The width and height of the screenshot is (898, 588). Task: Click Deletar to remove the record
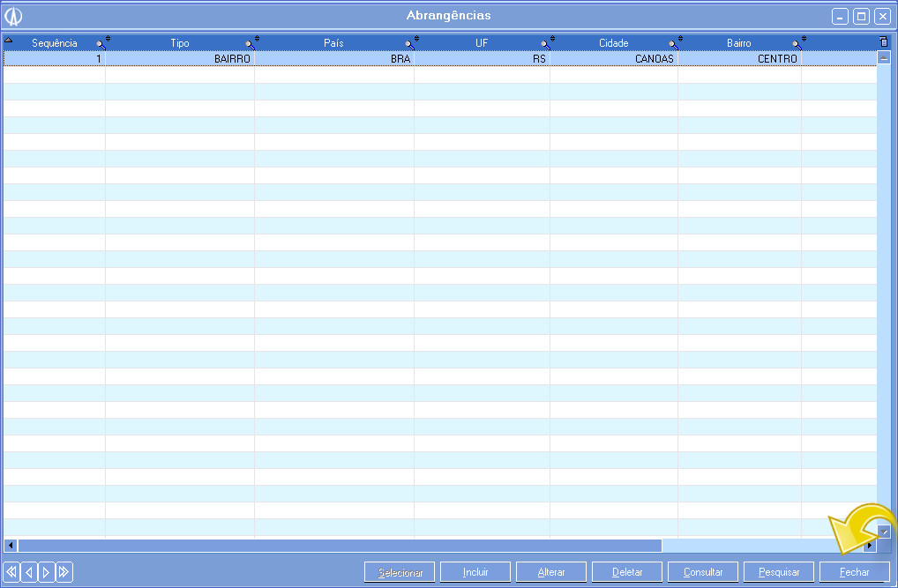pyautogui.click(x=627, y=572)
